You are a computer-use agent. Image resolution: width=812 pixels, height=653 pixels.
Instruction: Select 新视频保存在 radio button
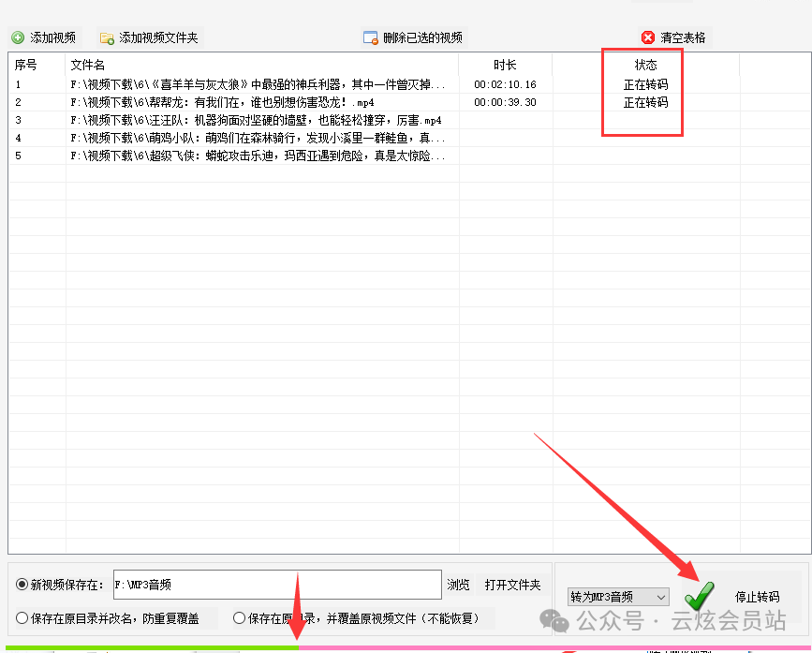tap(22, 585)
